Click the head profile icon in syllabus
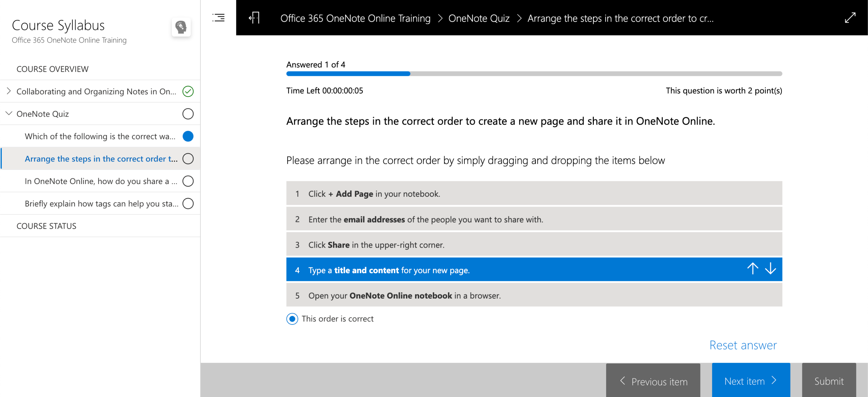Viewport: 868px width, 397px height. pyautogui.click(x=181, y=27)
